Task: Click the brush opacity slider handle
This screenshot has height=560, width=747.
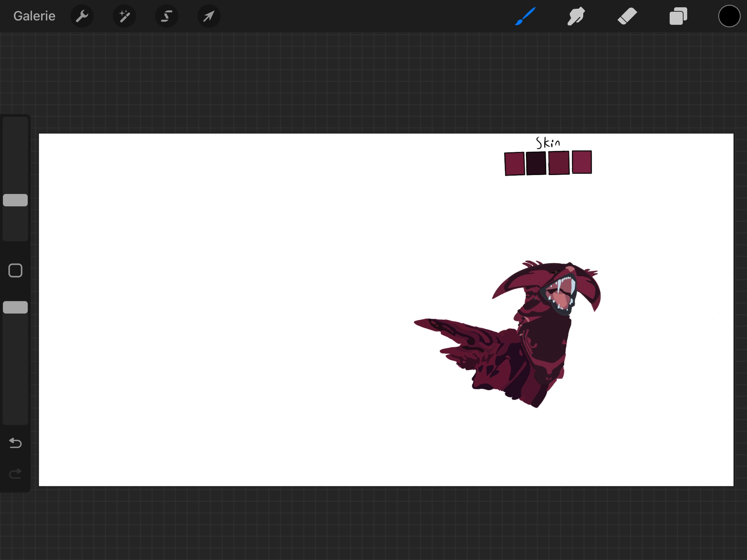Action: click(x=15, y=307)
